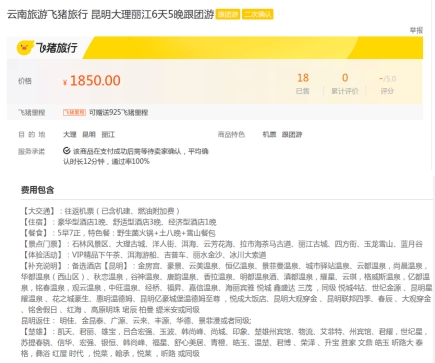
Task: Click the price ¥1850.00
Action: coord(92,81)
